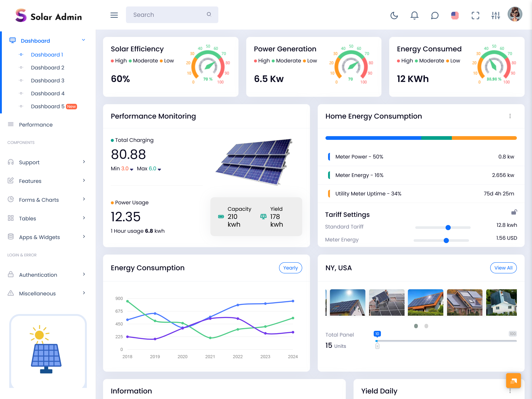Image resolution: width=532 pixels, height=399 pixels.
Task: Open Dashboard 1 in sidebar
Action: 47,55
